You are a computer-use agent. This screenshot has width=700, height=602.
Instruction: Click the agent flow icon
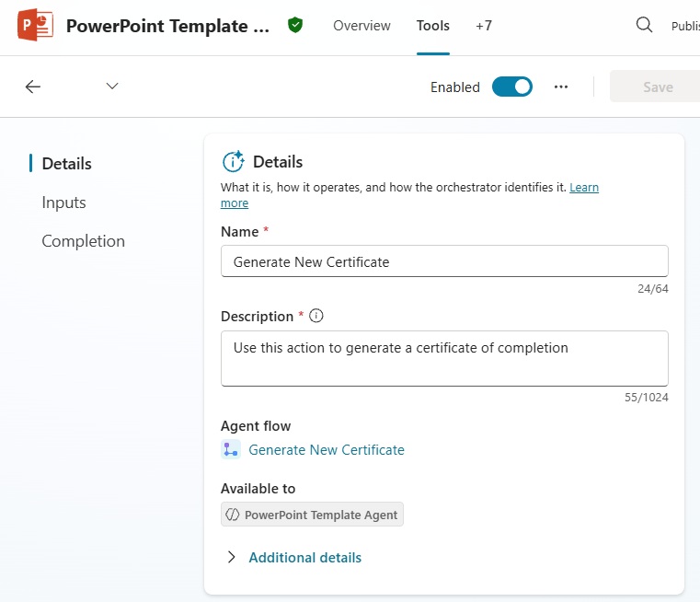point(231,449)
